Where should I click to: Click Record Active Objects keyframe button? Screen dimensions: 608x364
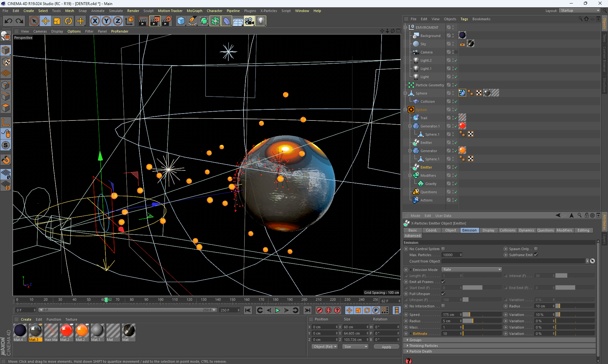[319, 310]
